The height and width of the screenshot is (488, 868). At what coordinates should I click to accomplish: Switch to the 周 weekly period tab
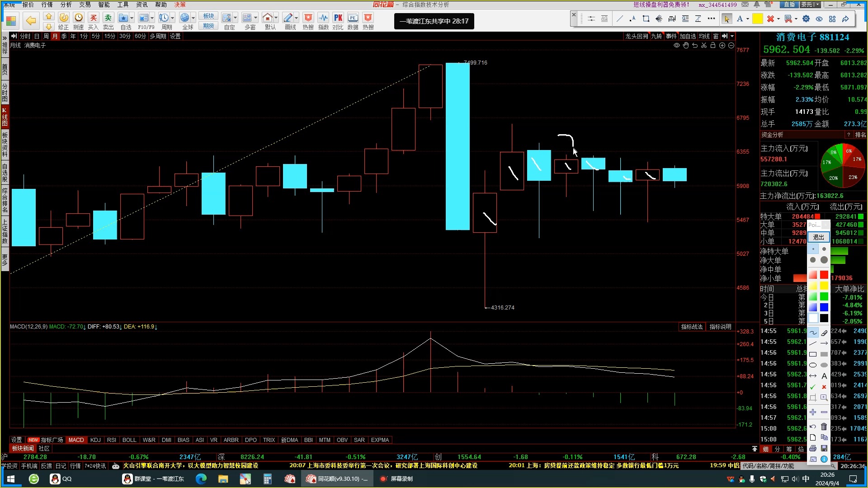[x=46, y=36]
